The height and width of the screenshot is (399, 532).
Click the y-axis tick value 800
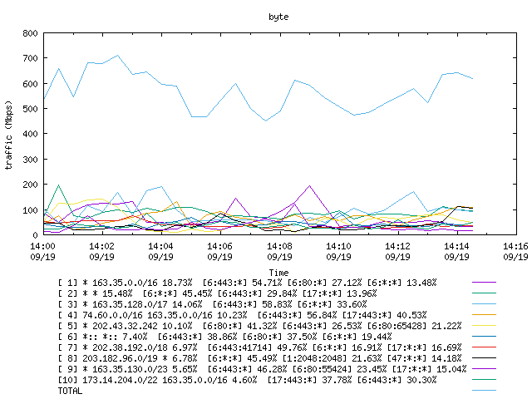tap(30, 33)
